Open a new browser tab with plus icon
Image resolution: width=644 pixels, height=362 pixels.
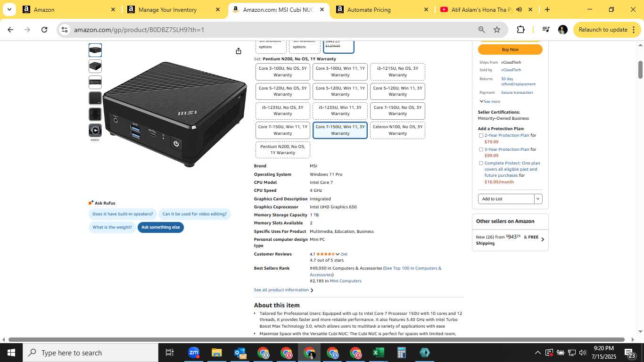coord(547,9)
